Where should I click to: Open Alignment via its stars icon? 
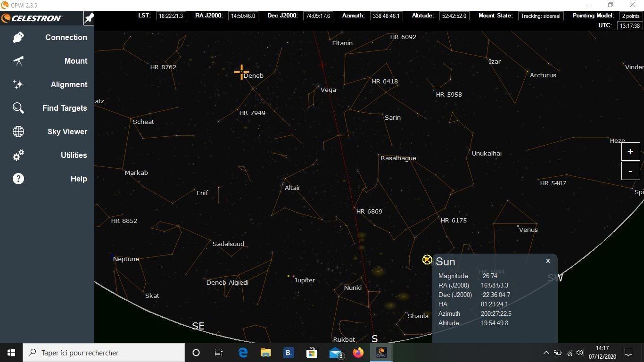click(18, 84)
